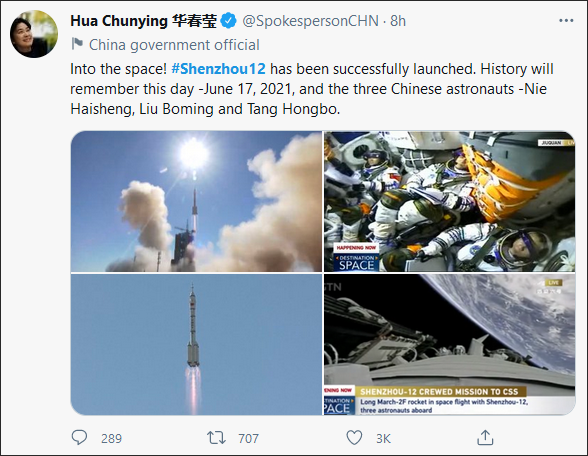Open the China government official label
Screen dimensions: 588x456
coord(174,45)
